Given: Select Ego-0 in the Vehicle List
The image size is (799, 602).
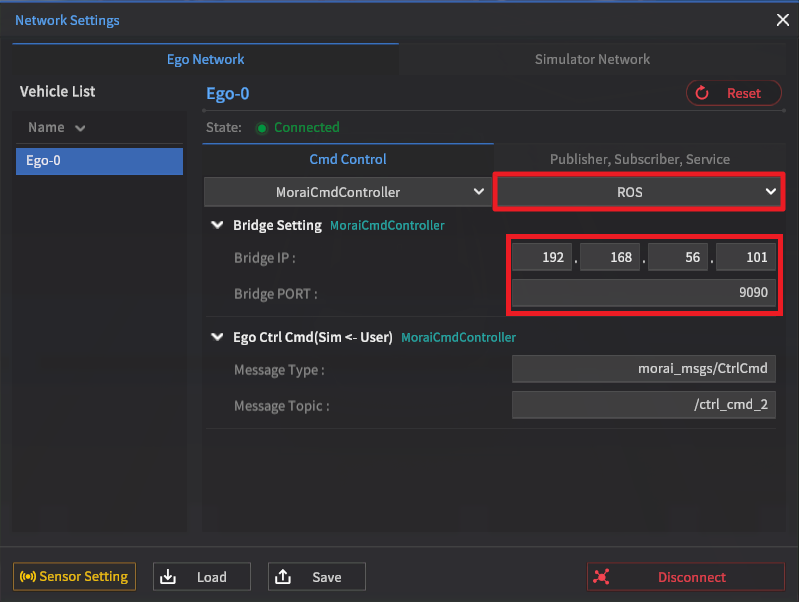Looking at the screenshot, I should click(99, 161).
